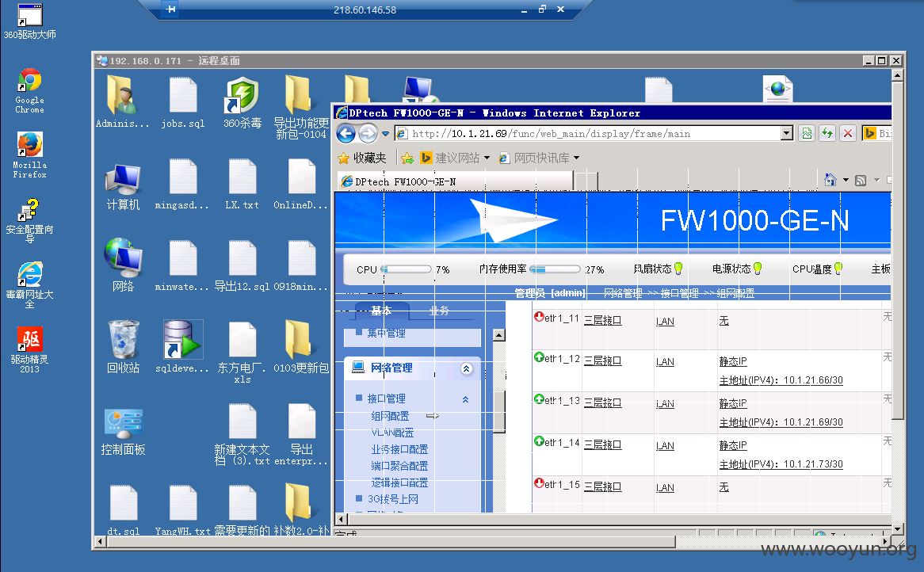Expand the 网页快讯库 dropdown arrow

[x=576, y=158]
